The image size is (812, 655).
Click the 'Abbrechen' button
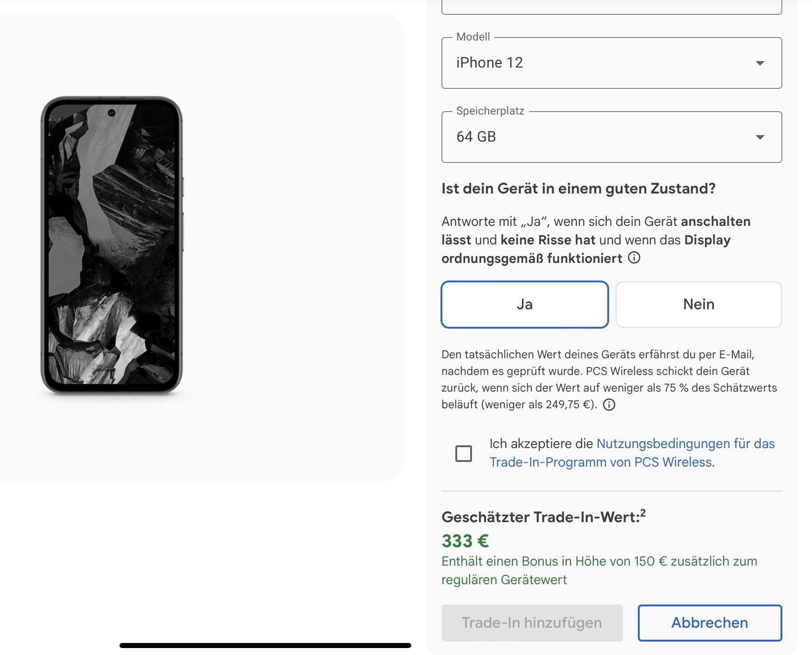click(710, 623)
